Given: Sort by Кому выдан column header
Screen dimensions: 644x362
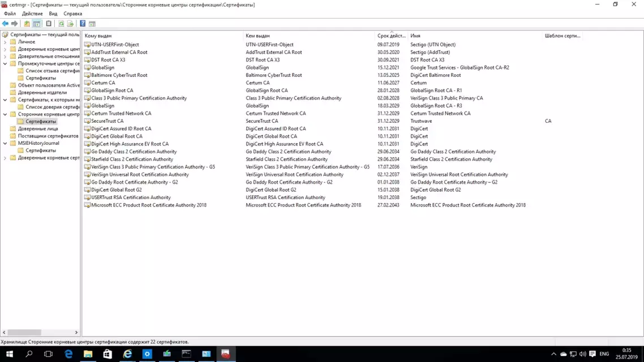Looking at the screenshot, I should coord(163,36).
